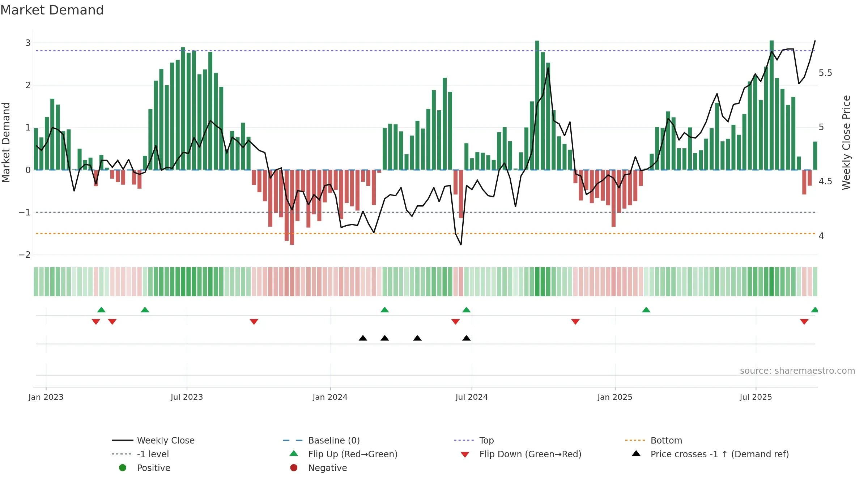Select the Flip Up marker in May 2023
This screenshot has width=868, height=488.
[x=145, y=310]
